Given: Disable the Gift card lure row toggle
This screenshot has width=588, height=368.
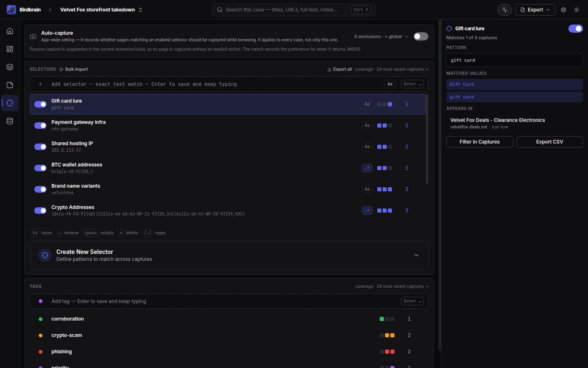Looking at the screenshot, I should pos(40,104).
